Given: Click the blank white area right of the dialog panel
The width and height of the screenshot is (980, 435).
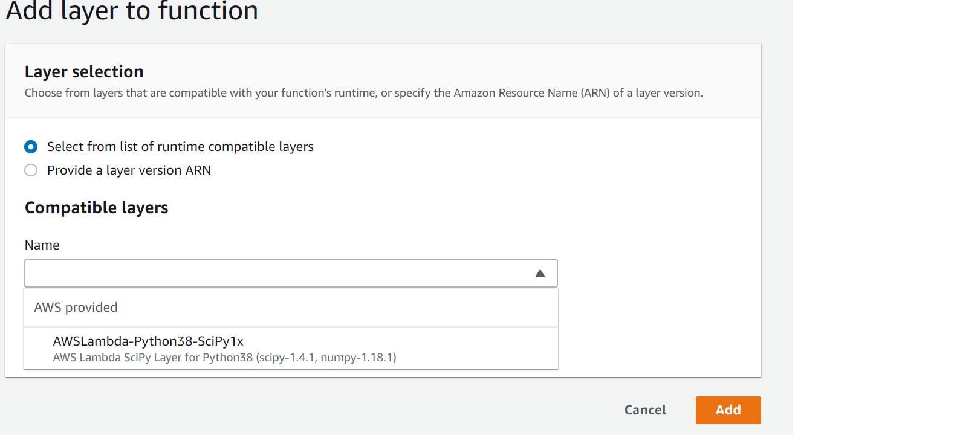Looking at the screenshot, I should (886, 217).
